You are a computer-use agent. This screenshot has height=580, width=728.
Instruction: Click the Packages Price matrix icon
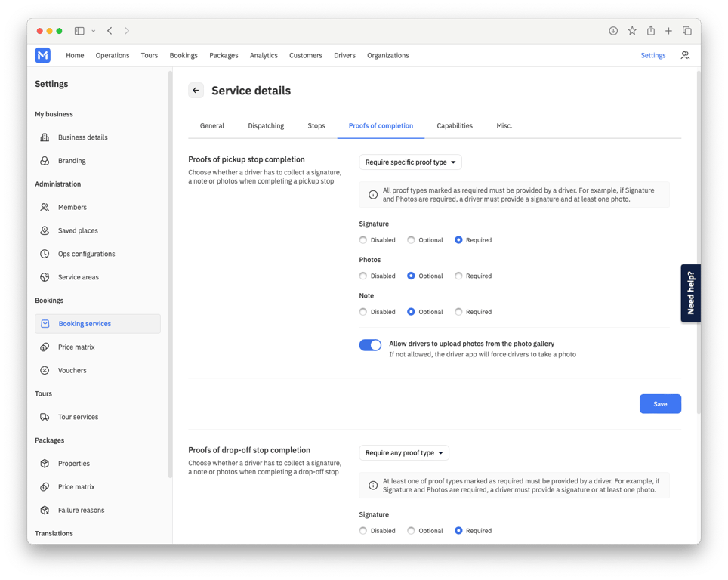[45, 486]
